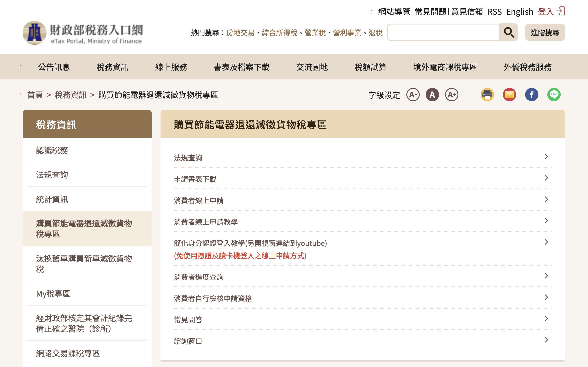588x367 pixels.
Task: Open the 公告訊息 main menu
Action: 54,67
